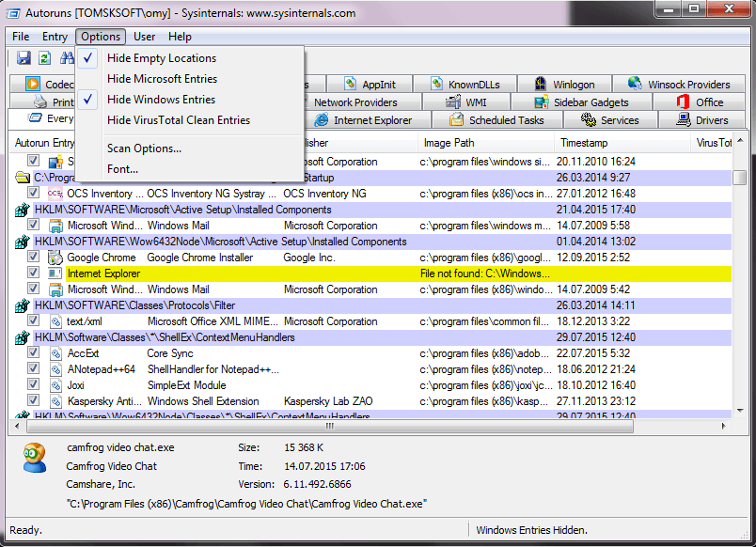Click the Windows Mail icon under Wow6432Node
Viewport: 756px width, 547px height.
(55, 289)
